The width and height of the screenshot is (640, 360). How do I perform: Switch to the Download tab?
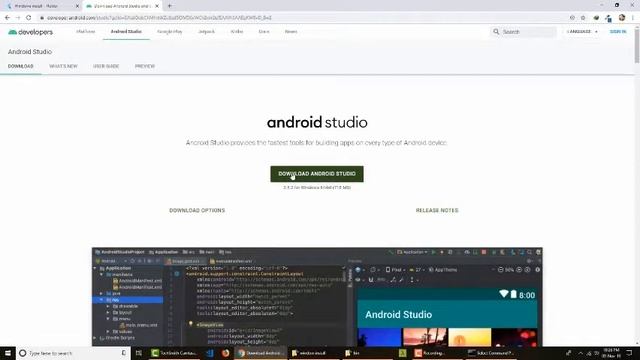point(20,66)
